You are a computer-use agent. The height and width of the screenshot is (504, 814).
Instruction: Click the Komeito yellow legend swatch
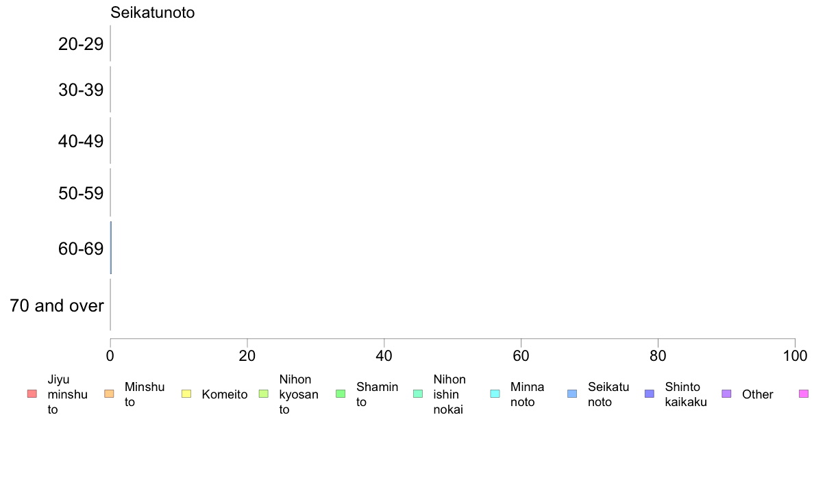point(186,394)
